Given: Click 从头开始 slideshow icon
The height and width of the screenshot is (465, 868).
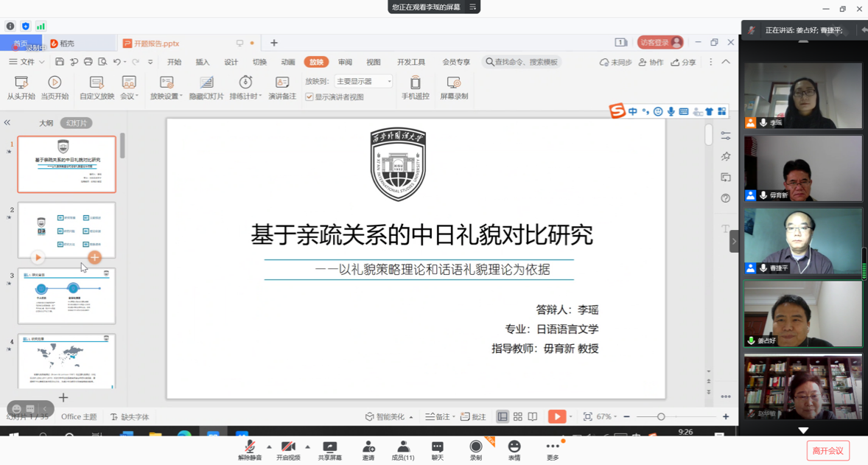Looking at the screenshot, I should 21,83.
